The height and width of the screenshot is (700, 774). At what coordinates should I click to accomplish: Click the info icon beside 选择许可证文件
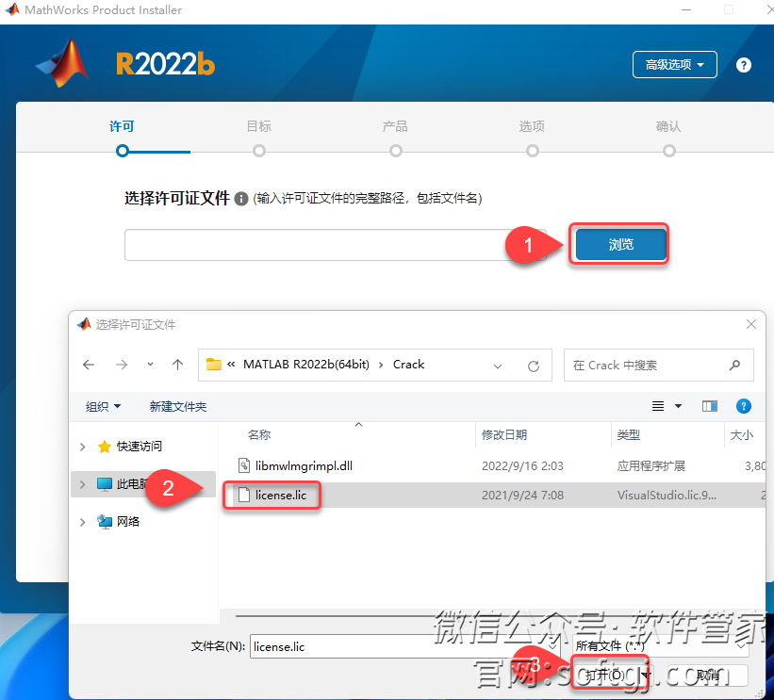[x=241, y=199]
